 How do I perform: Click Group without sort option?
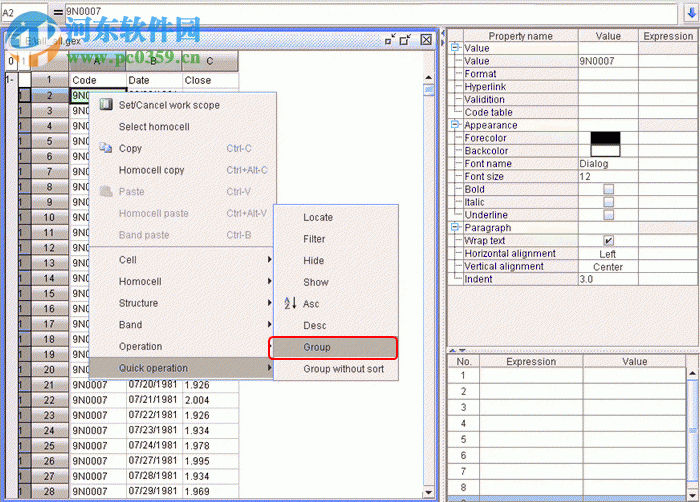tap(343, 369)
